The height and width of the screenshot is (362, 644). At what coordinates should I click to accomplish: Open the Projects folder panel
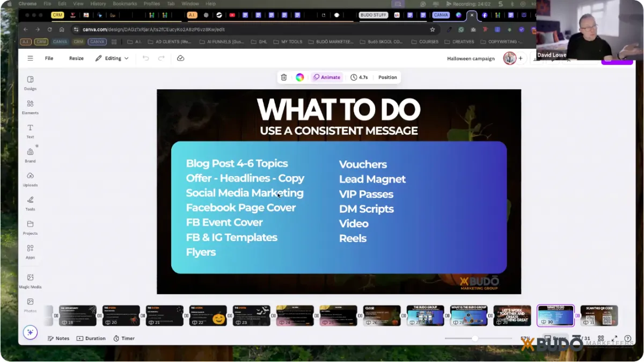pos(30,228)
